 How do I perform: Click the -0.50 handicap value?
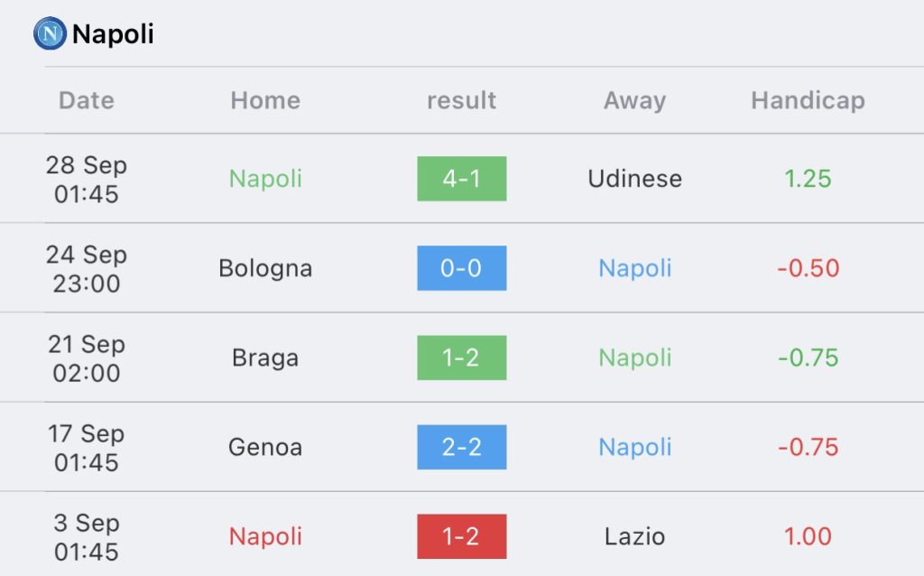click(x=808, y=268)
